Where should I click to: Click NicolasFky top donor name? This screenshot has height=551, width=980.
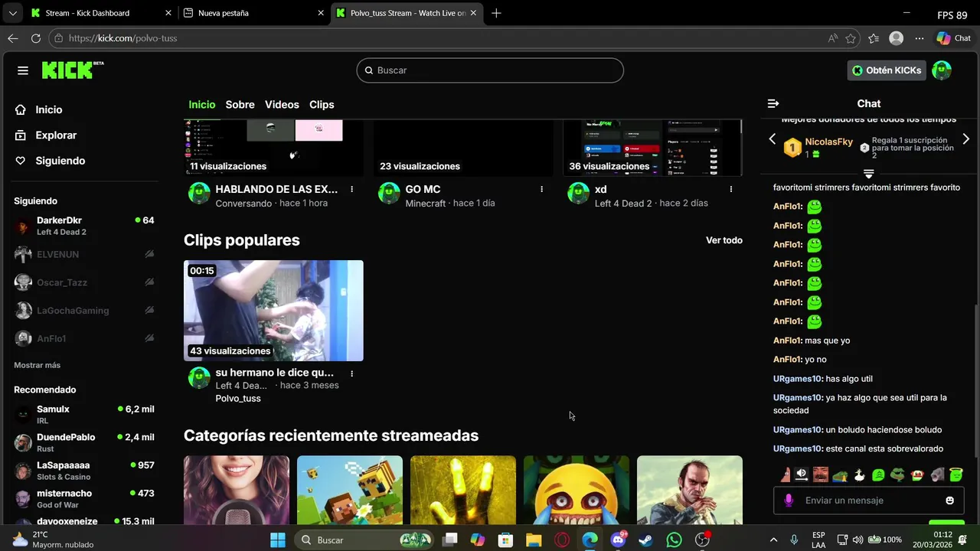click(x=829, y=142)
